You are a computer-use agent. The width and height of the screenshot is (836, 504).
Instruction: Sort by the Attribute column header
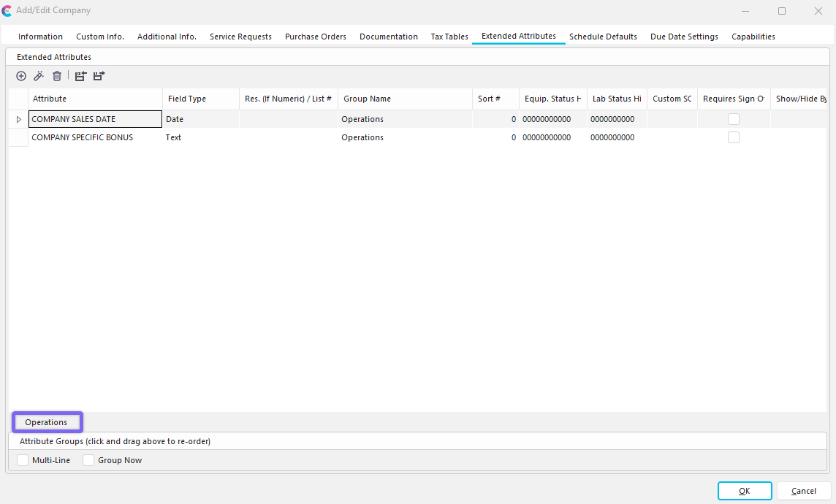point(95,99)
